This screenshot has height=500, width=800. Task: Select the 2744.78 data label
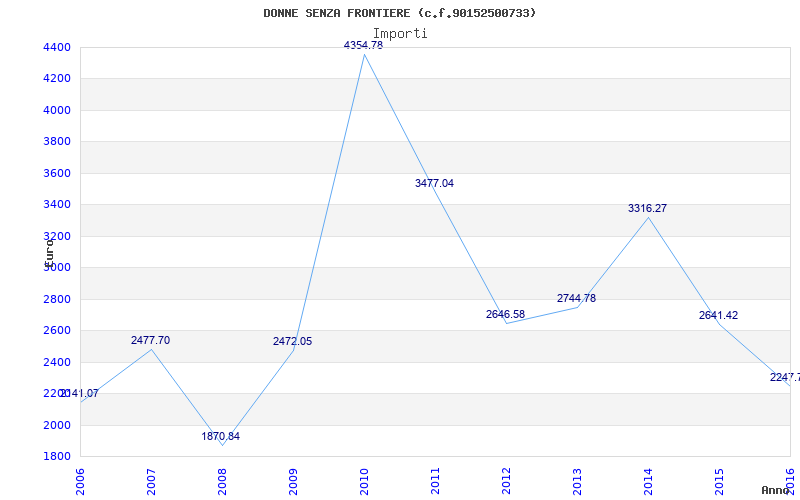[x=576, y=298]
